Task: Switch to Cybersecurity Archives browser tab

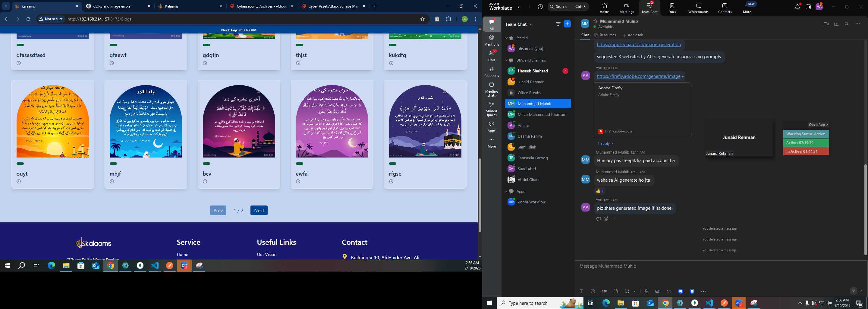Action: tap(262, 6)
